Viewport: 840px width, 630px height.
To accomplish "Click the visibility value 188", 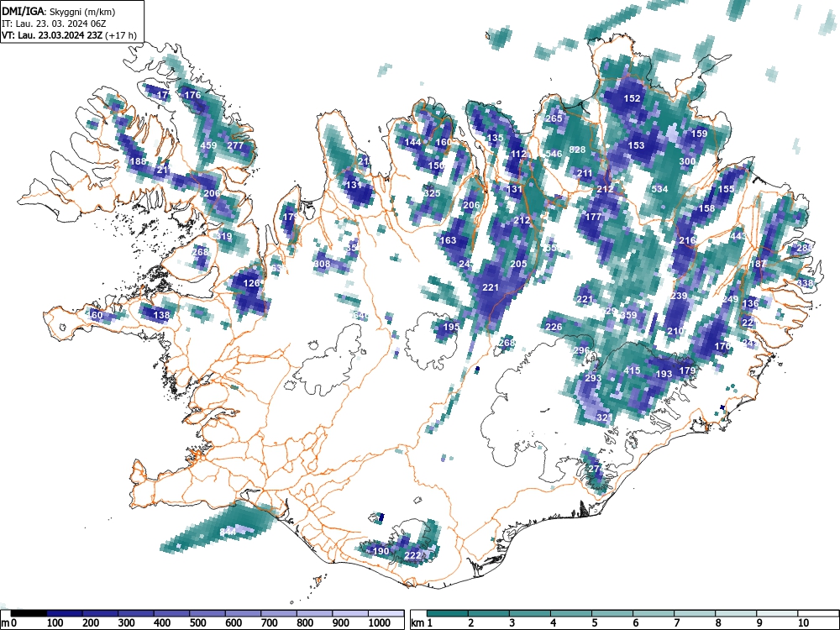I will 137,161.
